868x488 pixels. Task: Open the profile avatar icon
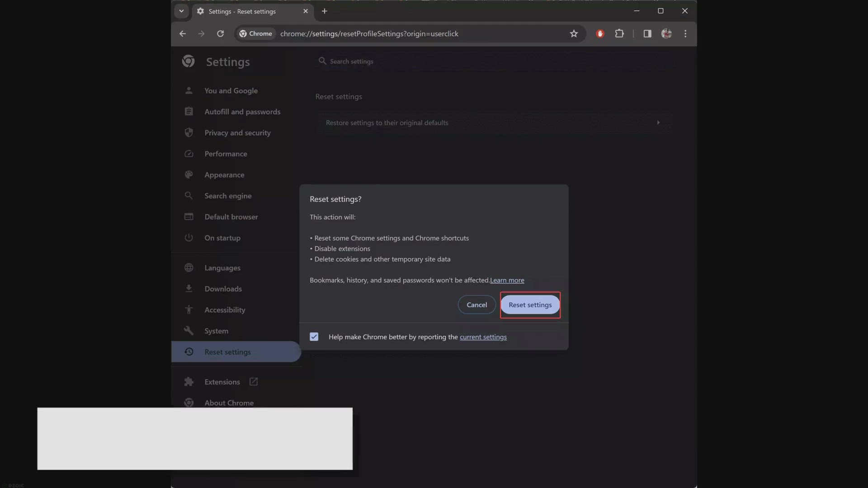click(x=666, y=34)
